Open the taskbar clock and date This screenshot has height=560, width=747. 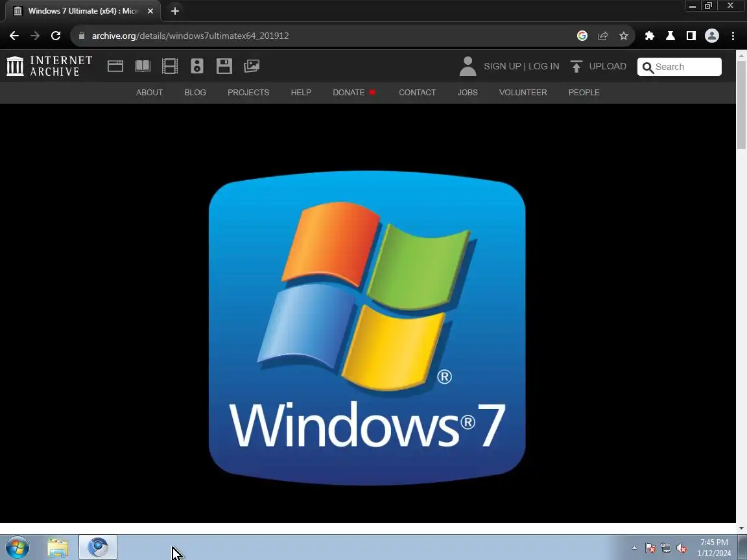point(714,548)
